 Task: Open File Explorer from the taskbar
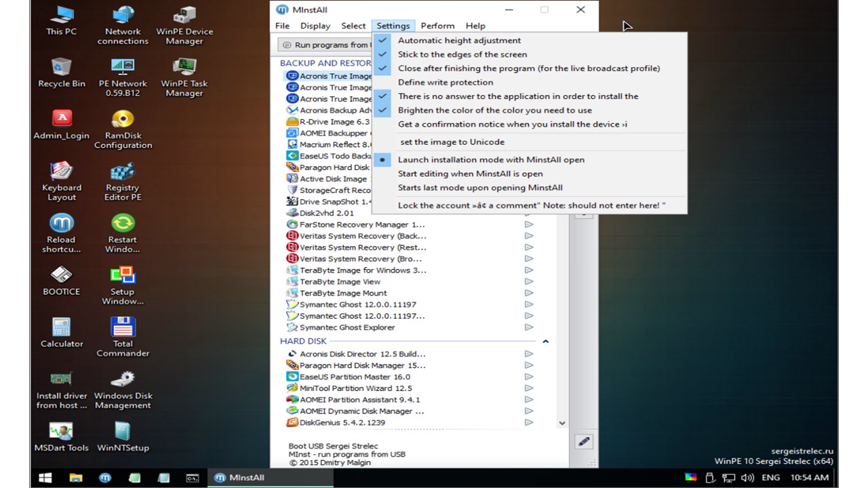click(x=75, y=478)
